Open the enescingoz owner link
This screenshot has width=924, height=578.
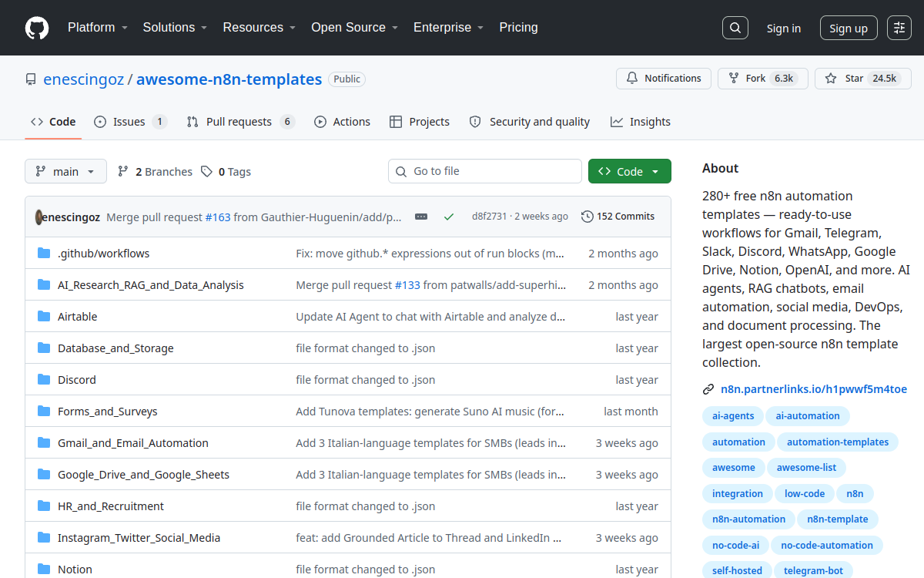pyautogui.click(x=83, y=79)
